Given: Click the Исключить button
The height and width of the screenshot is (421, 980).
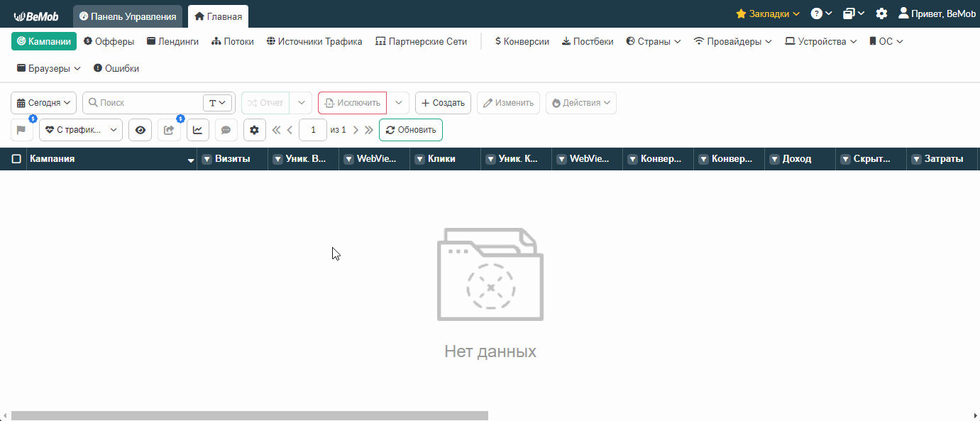Looking at the screenshot, I should coord(352,103).
